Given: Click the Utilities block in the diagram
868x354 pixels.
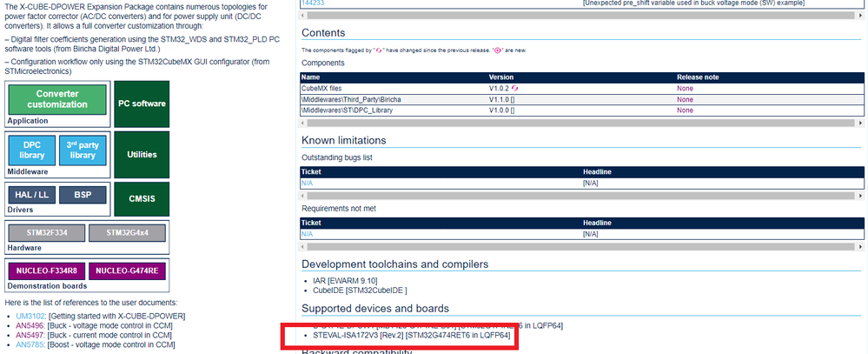Looking at the screenshot, I should [x=142, y=155].
